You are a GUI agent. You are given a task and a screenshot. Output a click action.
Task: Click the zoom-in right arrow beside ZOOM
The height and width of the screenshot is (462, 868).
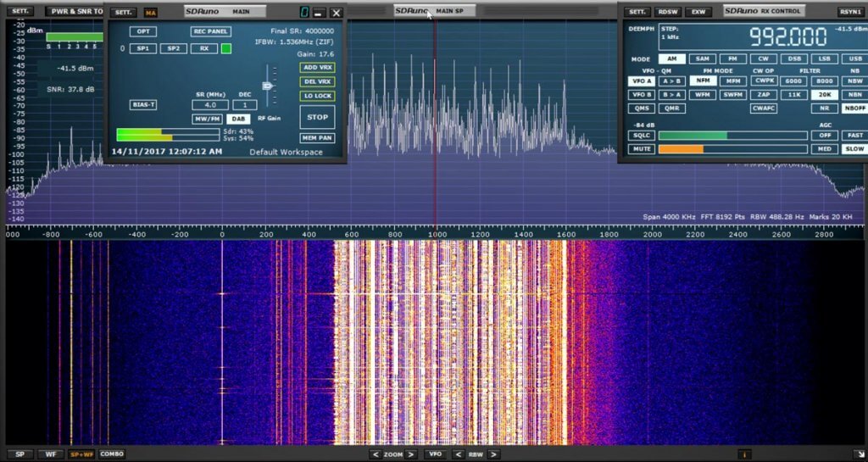[x=412, y=454]
